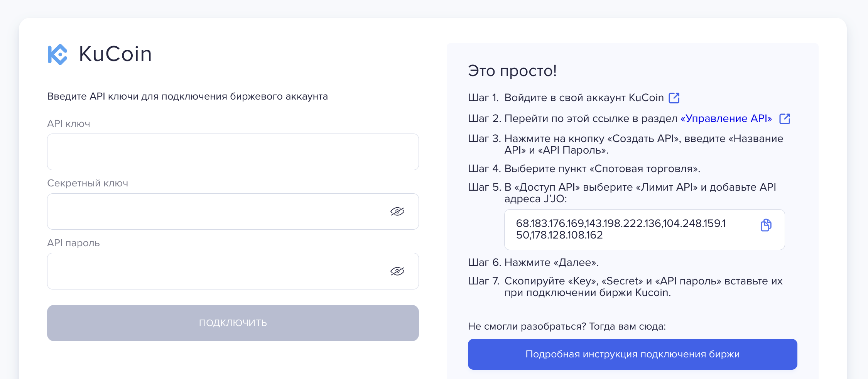Click «Не смогли разобраться? Тогда вам сюда:» text
868x379 pixels.
click(x=567, y=327)
